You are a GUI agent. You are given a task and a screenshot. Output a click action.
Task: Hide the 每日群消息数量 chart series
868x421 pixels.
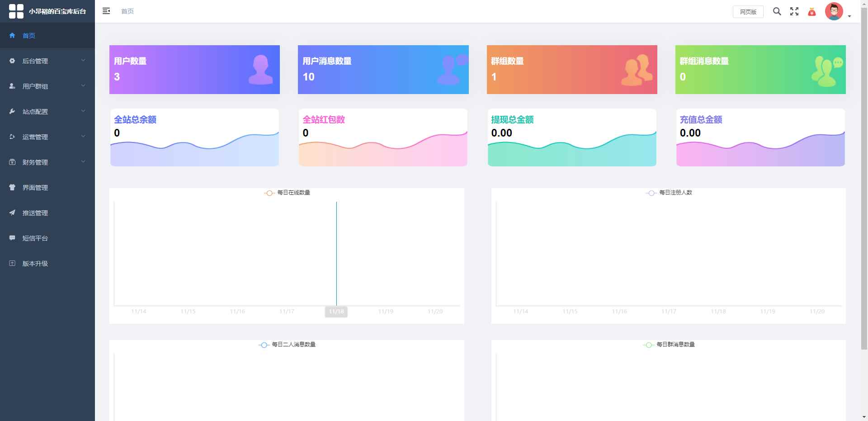(x=669, y=345)
